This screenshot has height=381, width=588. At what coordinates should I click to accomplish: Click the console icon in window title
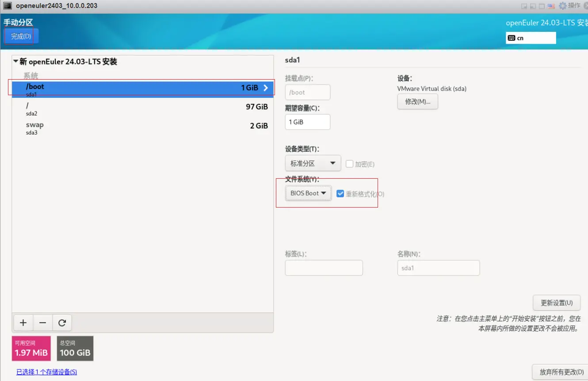tap(8, 6)
